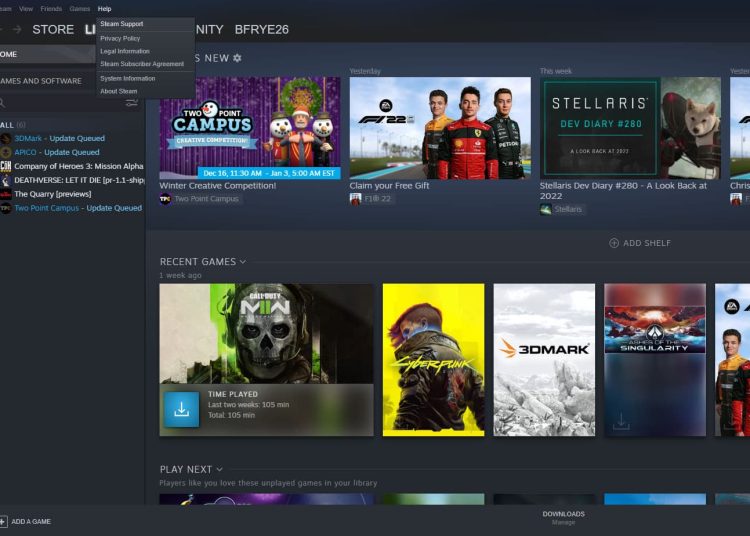Expand the Play Next shelf dropdown
The width and height of the screenshot is (750, 536).
click(x=219, y=470)
